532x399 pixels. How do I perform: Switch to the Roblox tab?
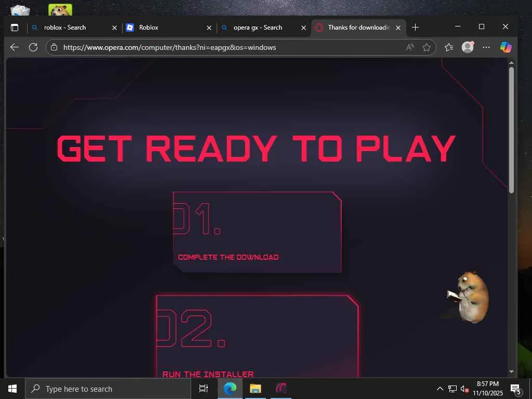click(x=169, y=28)
